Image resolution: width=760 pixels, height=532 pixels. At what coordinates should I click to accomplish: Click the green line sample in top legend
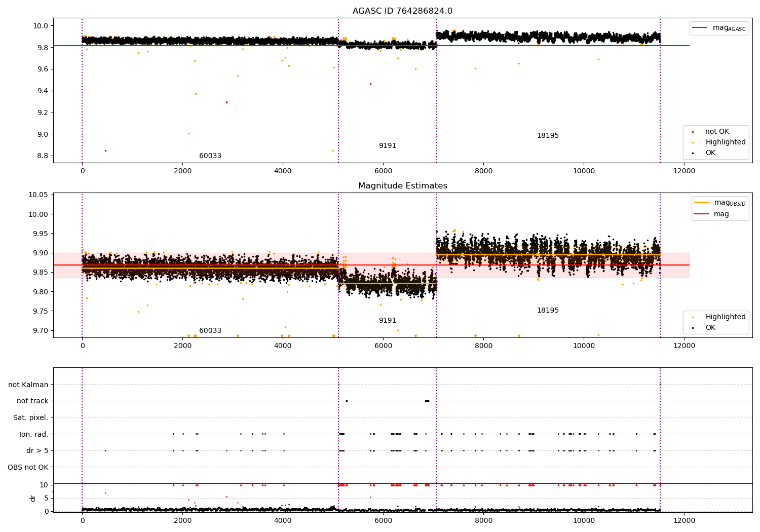(x=700, y=28)
